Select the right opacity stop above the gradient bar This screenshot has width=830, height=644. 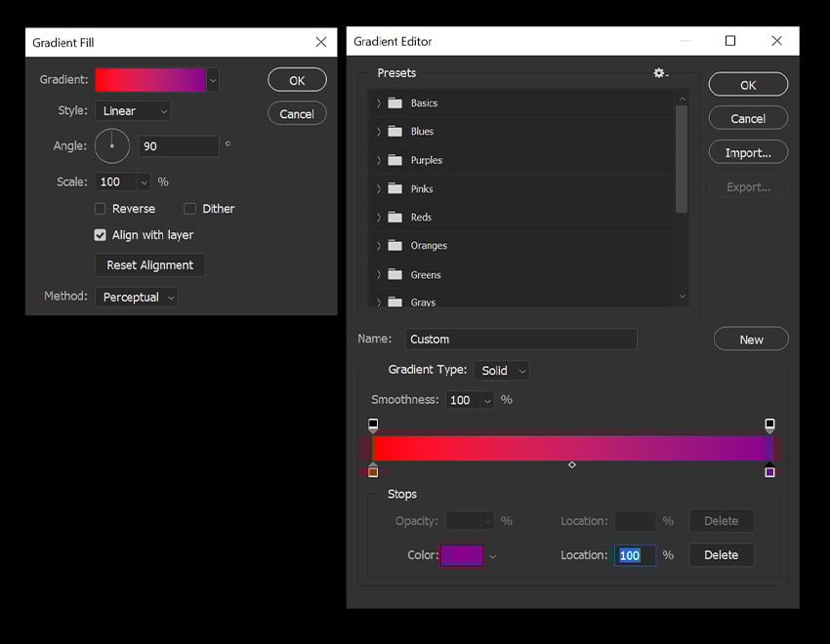(x=770, y=423)
